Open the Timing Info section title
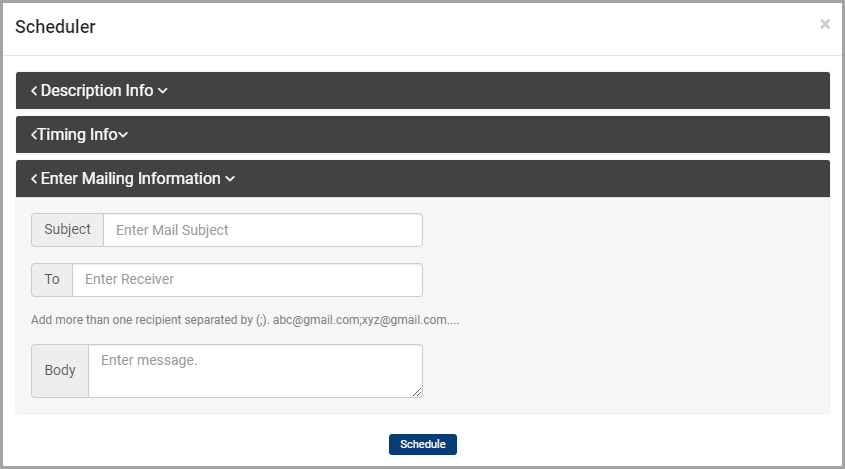Screen dimensions: 845x469 pyautogui.click(x=78, y=135)
